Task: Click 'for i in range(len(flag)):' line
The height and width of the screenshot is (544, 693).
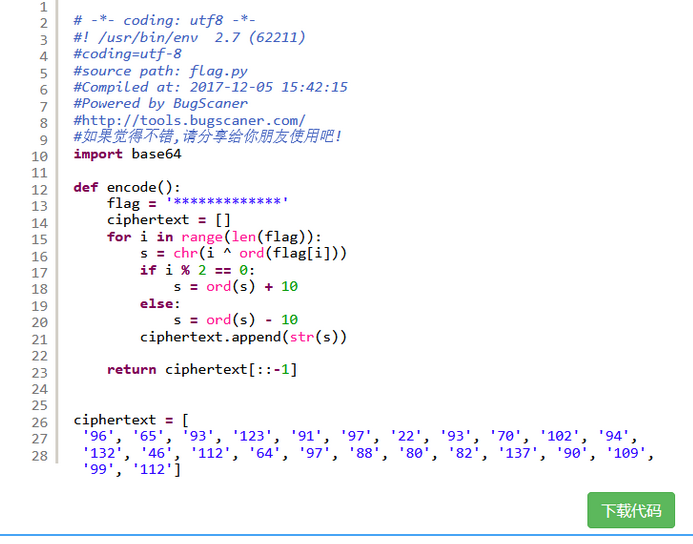Action: 214,237
